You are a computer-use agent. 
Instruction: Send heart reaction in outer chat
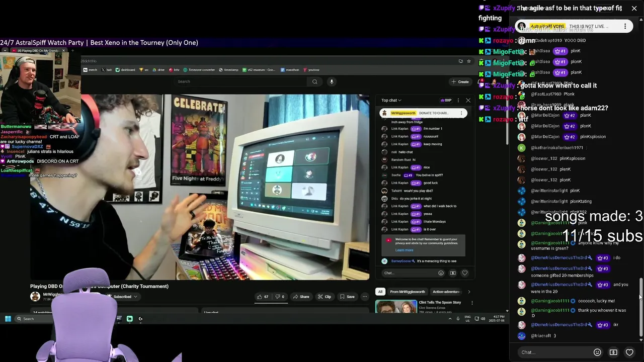point(629,352)
